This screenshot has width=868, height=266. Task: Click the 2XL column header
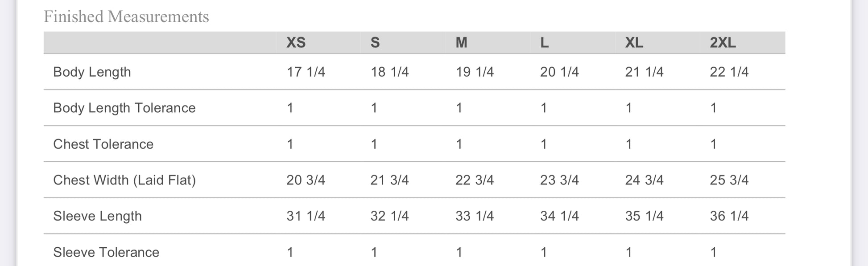[x=723, y=43]
